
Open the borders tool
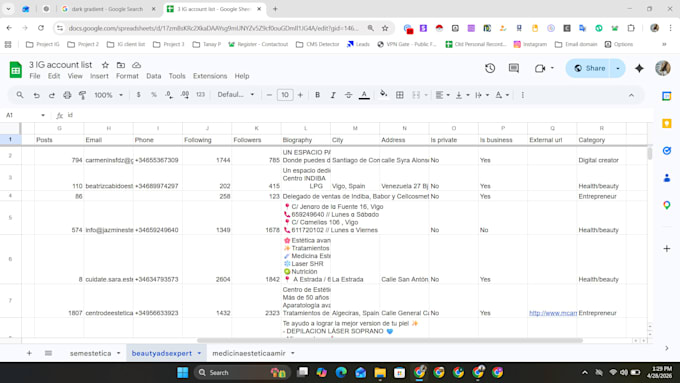coord(400,95)
